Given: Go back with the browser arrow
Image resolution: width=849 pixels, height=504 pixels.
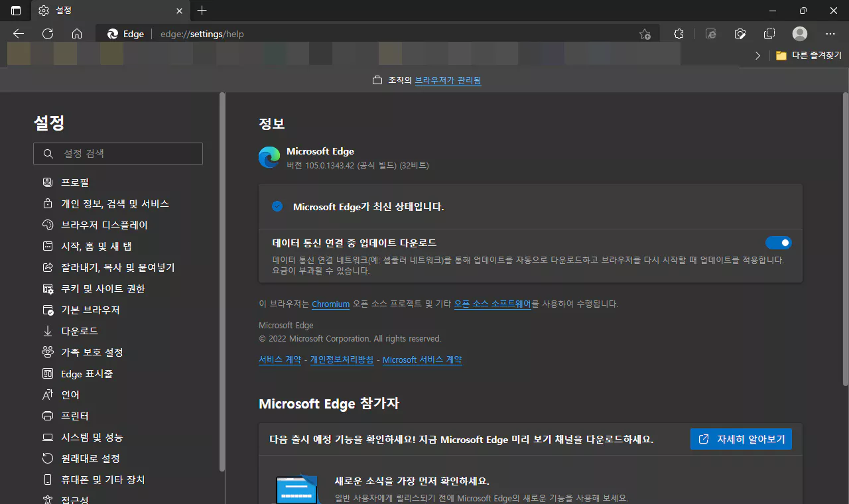Looking at the screenshot, I should [x=19, y=34].
